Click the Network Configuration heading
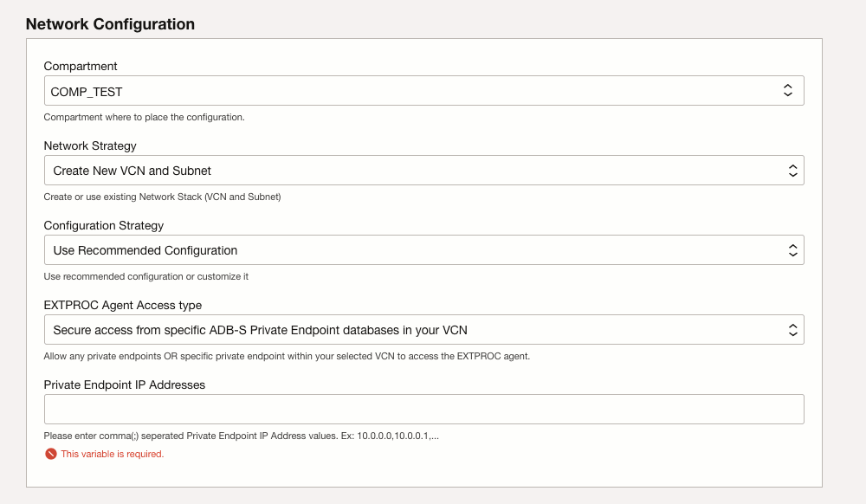 click(x=109, y=24)
